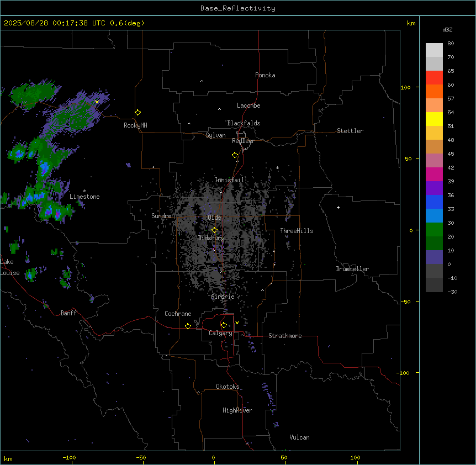Screen dimensions: 476x465
Task: Click the Cochrane town label
Action: pyautogui.click(x=178, y=314)
